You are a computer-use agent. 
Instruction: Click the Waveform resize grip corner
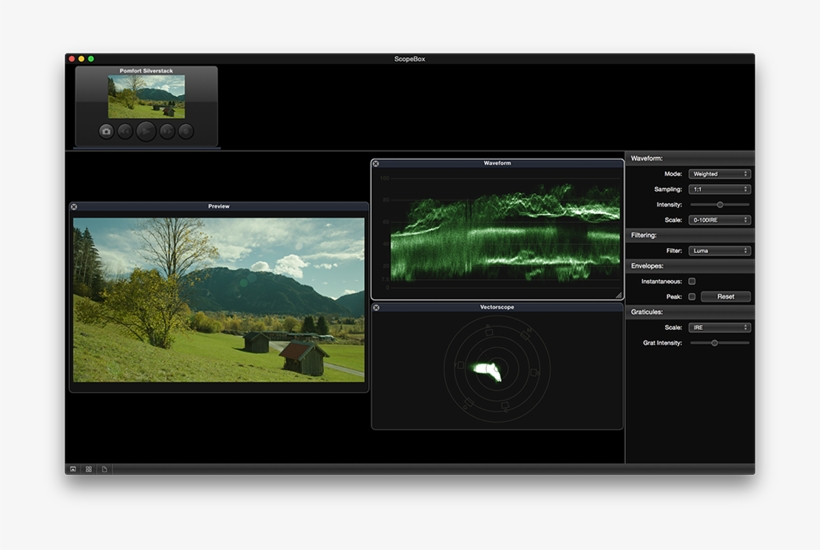pyautogui.click(x=619, y=295)
